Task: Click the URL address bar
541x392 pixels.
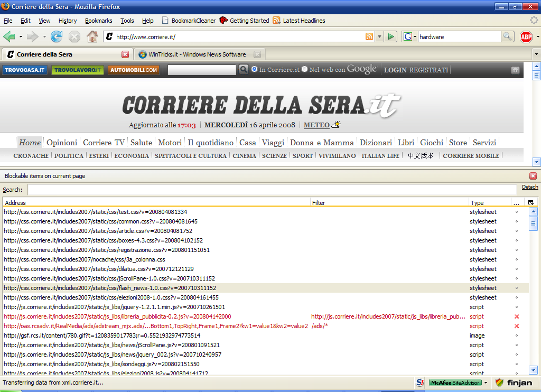Action: 240,36
